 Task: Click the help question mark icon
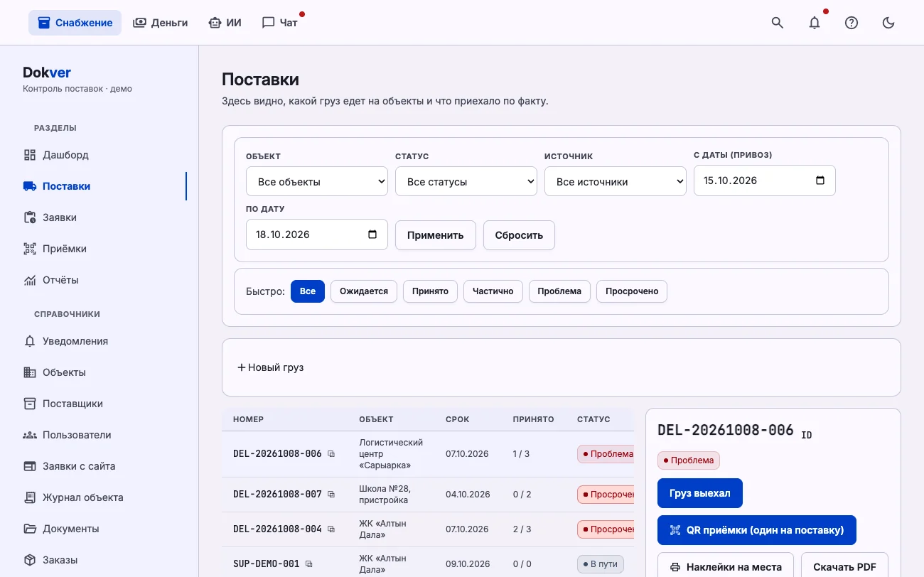(852, 23)
